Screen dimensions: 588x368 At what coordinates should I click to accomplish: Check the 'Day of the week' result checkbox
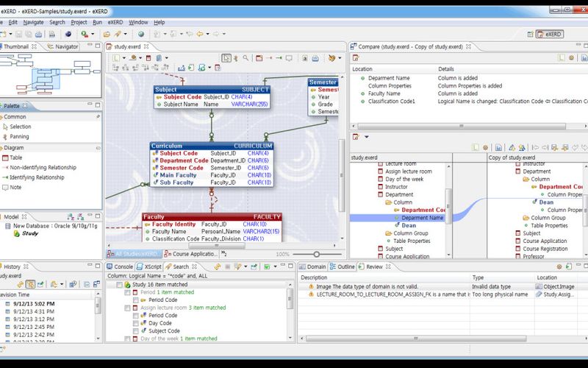pos(127,339)
